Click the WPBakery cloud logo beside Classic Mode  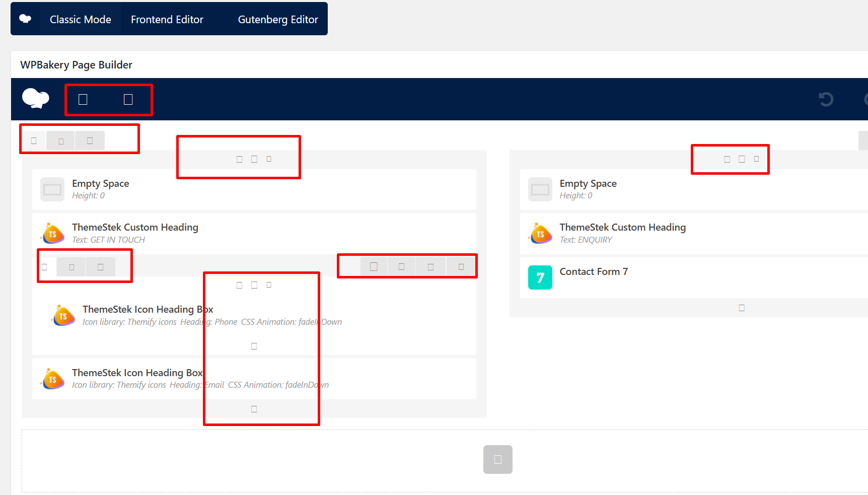pos(25,19)
